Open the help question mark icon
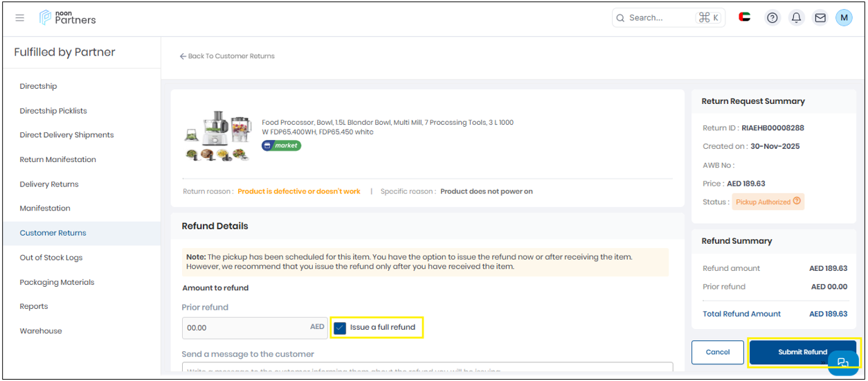This screenshot has width=868, height=381. (772, 18)
